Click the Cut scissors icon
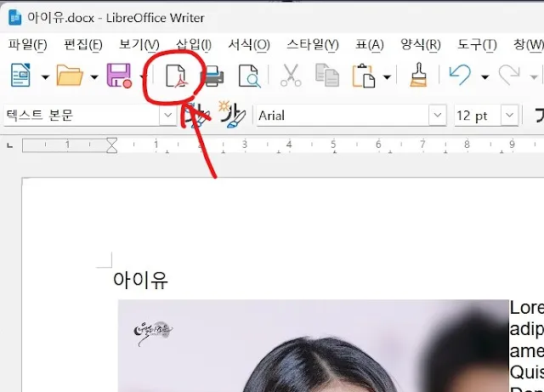This screenshot has width=544, height=392. pyautogui.click(x=291, y=75)
